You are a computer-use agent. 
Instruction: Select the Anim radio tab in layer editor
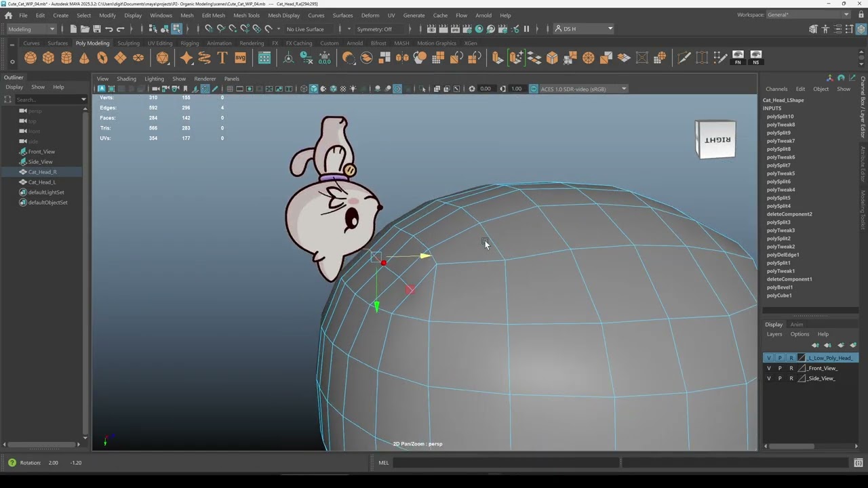[x=797, y=324]
